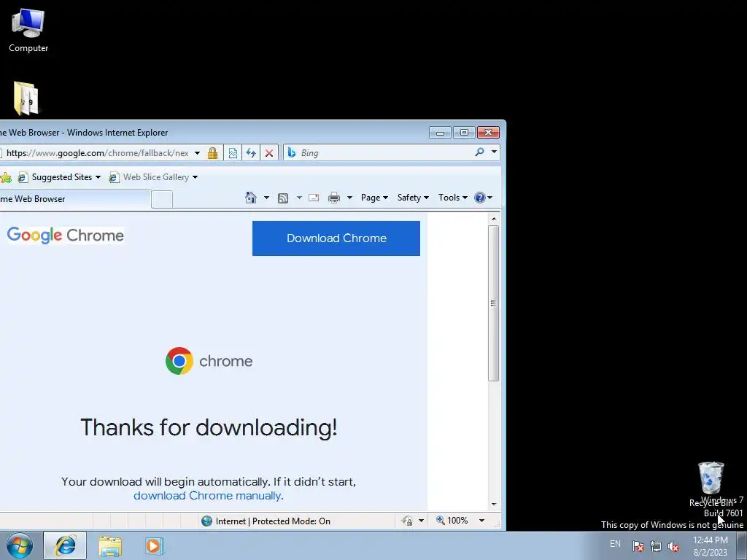Expand the Home button dropdown arrow
Image resolution: width=747 pixels, height=560 pixels.
click(266, 198)
